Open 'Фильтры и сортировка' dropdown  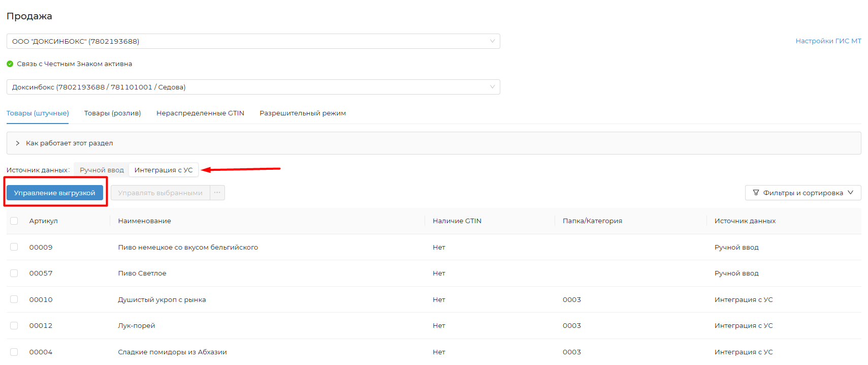[x=802, y=193]
